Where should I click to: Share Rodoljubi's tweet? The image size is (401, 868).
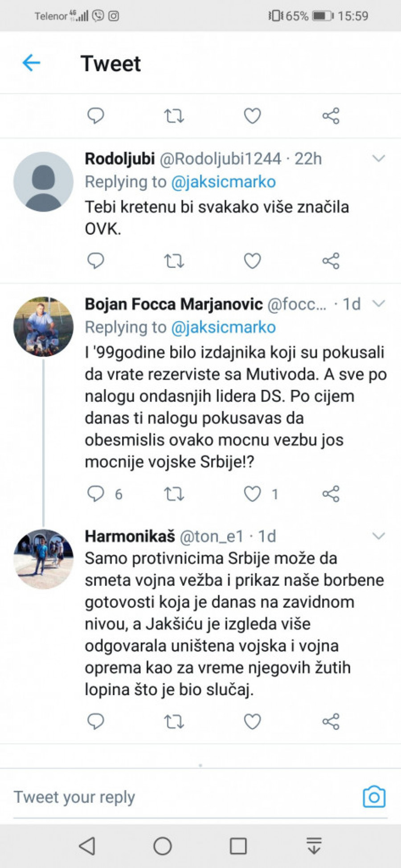click(x=331, y=261)
